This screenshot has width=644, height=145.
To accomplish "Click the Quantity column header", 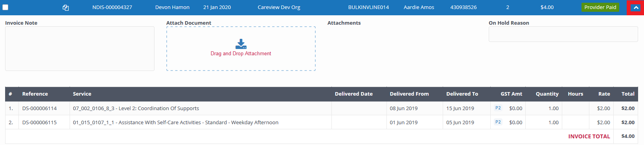I will [547, 94].
